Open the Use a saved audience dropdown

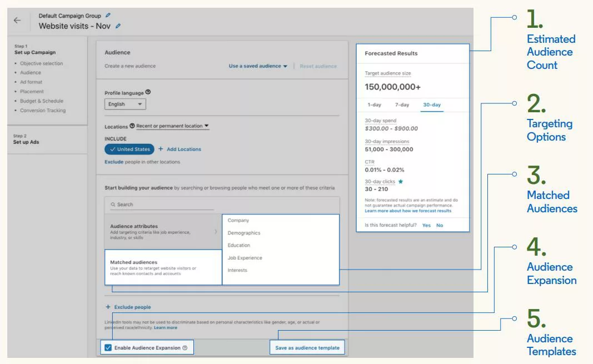[258, 66]
